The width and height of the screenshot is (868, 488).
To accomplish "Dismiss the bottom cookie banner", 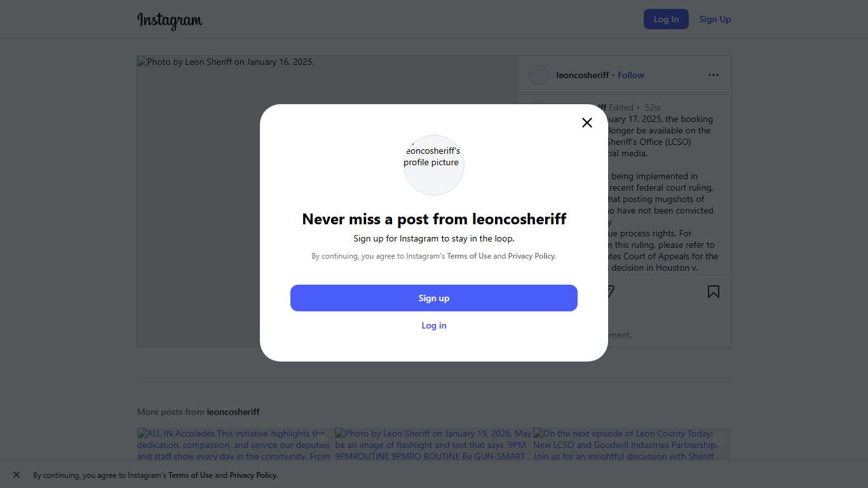I will (x=17, y=475).
